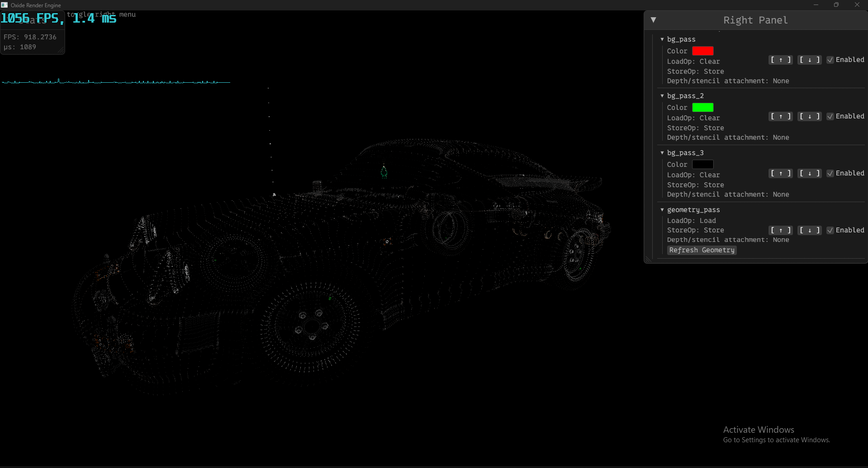Collapse the bg_pass tree node

(x=662, y=39)
